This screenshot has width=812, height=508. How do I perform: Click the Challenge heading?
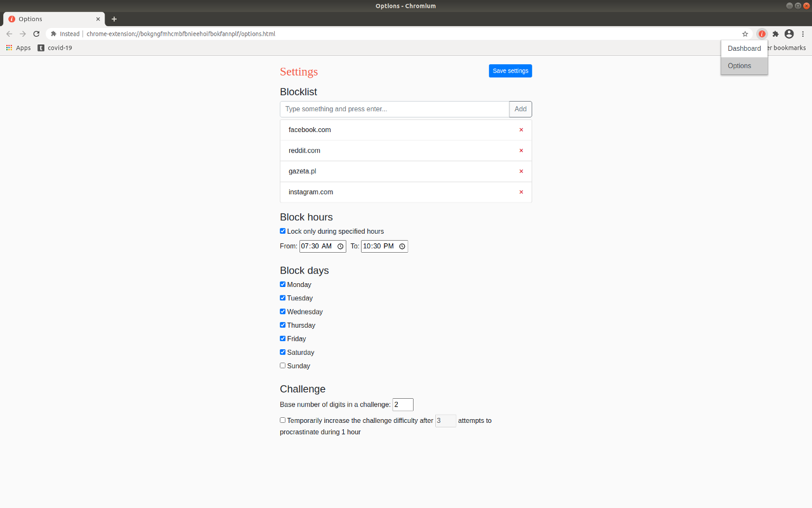[x=303, y=389]
